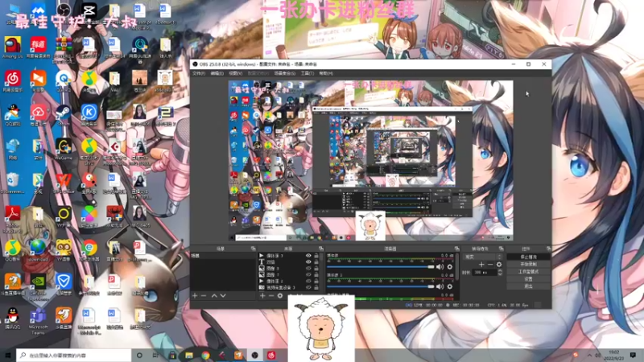Pop out the 混音器 dock with its float icon
The height and width of the screenshot is (362, 644).
[x=456, y=249]
